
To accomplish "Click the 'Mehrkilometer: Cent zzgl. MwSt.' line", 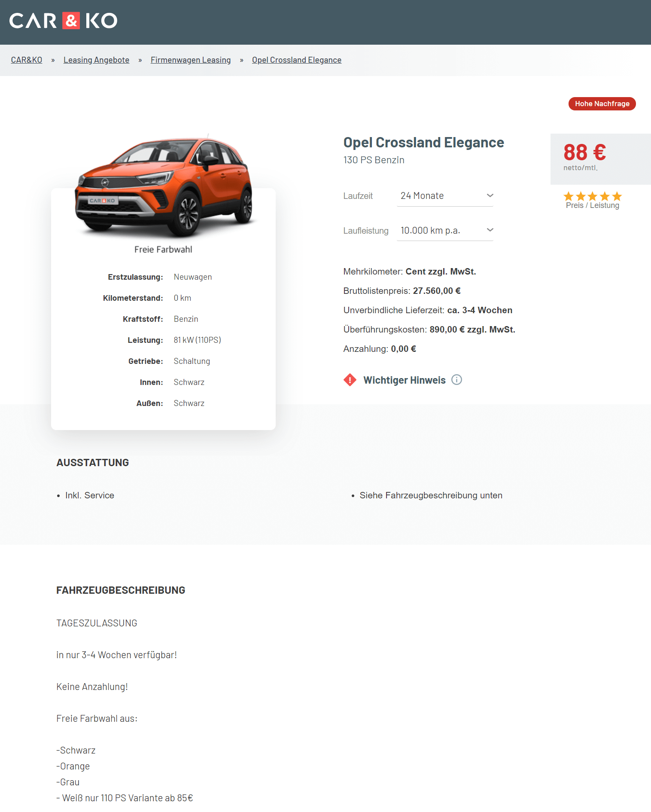I will coord(410,272).
